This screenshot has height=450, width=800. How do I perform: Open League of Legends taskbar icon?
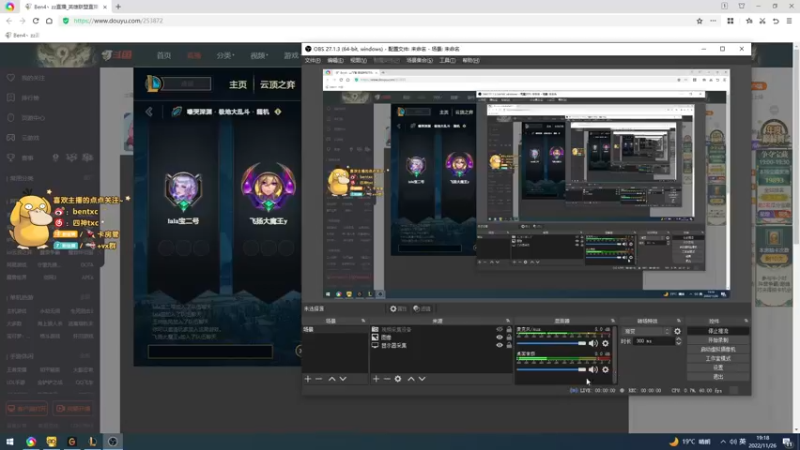tap(92, 441)
